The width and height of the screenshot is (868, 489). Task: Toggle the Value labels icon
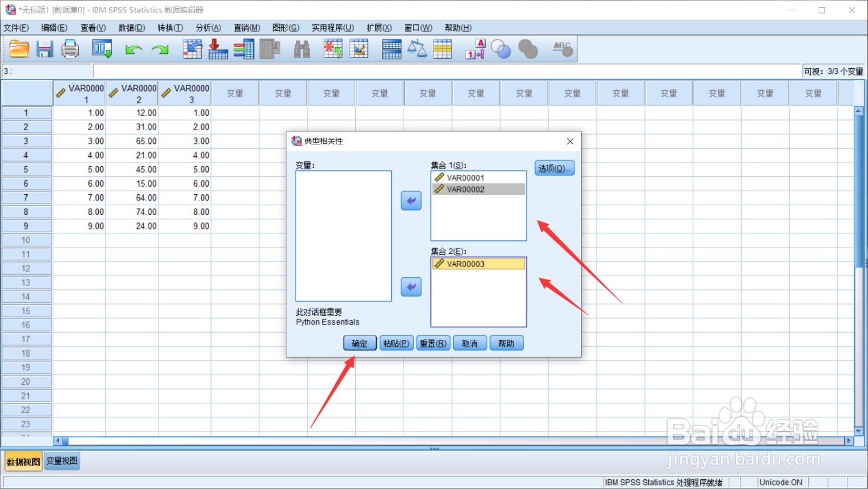tap(475, 49)
